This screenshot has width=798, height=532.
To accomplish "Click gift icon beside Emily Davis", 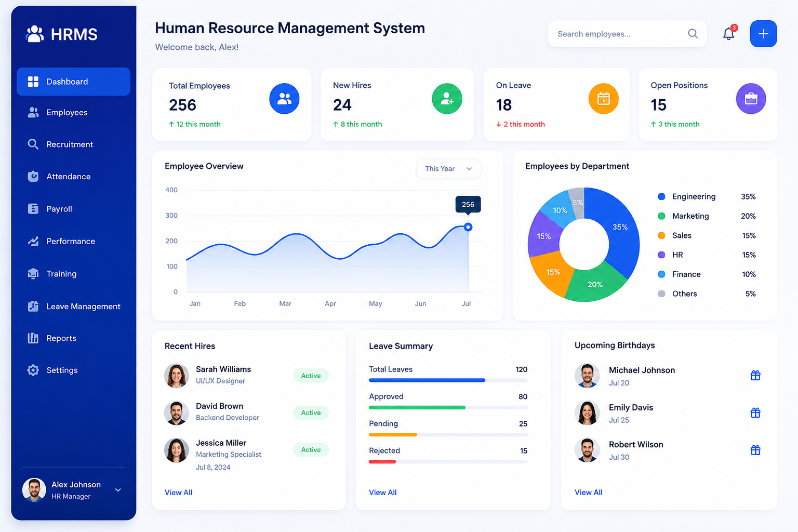I will (755, 413).
